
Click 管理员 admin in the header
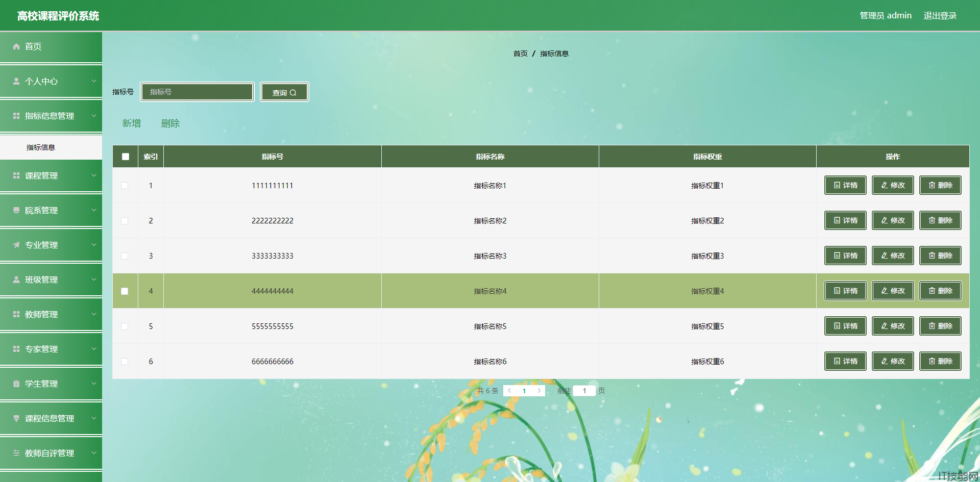886,16
